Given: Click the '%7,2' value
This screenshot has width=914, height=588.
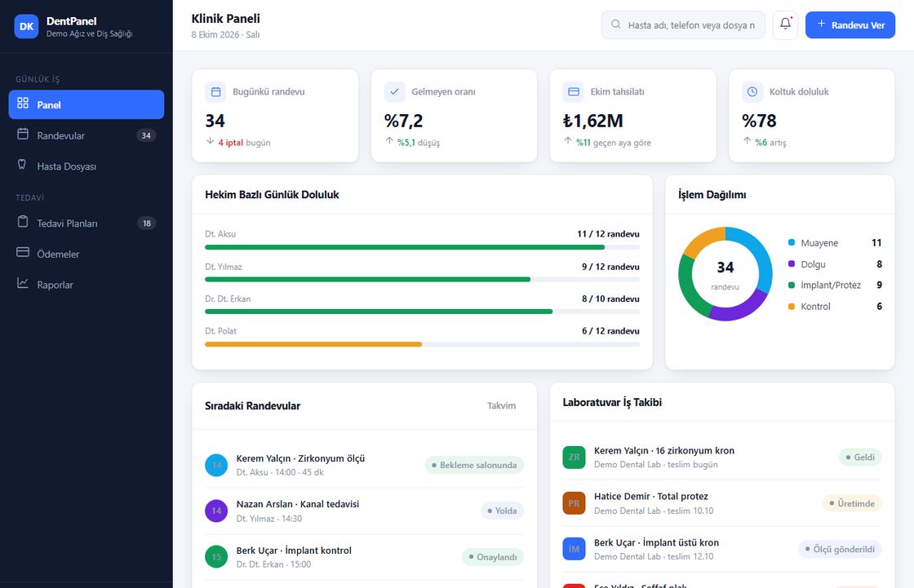Looking at the screenshot, I should pos(403,121).
